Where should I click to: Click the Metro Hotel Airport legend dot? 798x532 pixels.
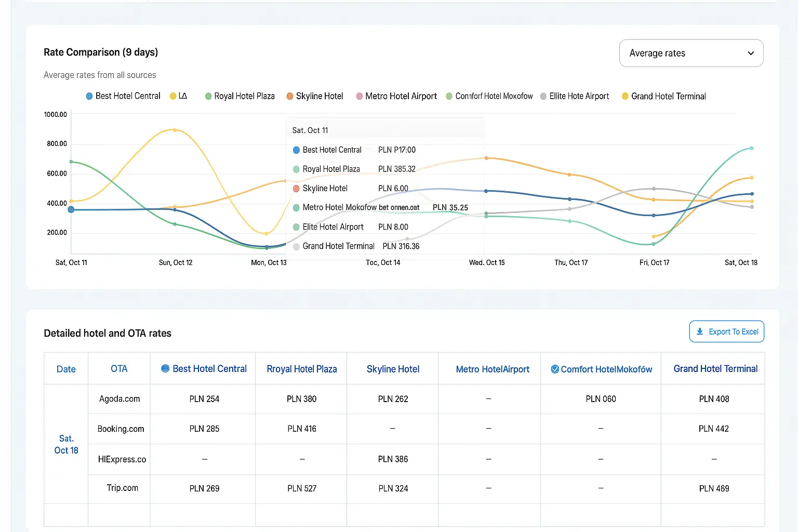(x=359, y=96)
